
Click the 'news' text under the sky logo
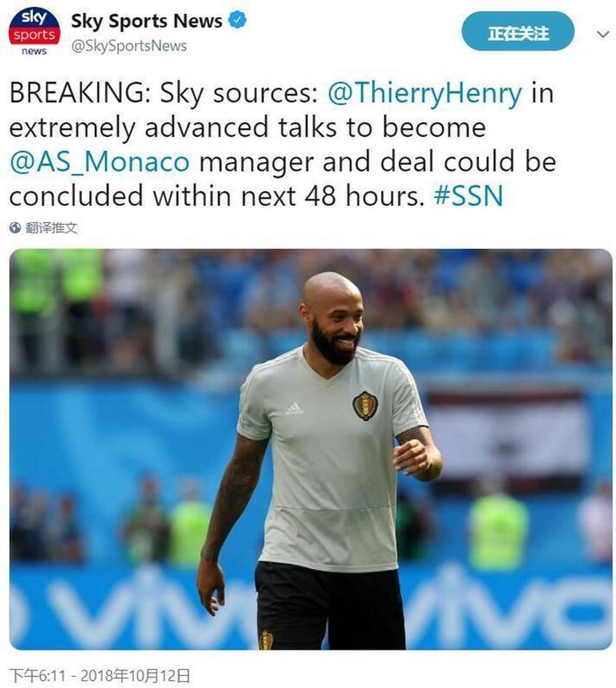pos(34,51)
